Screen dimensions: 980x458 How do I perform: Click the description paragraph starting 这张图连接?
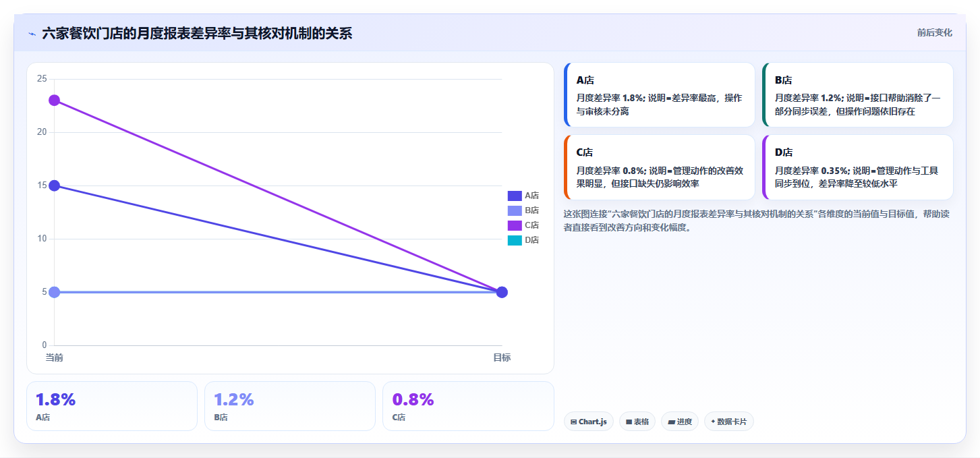click(x=756, y=221)
